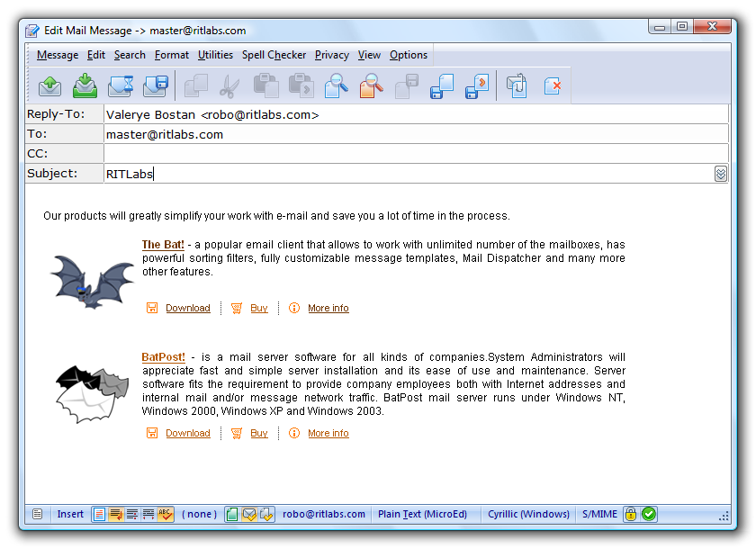The image size is (756, 549).
Task: Open the Privacy menu
Action: (332, 55)
